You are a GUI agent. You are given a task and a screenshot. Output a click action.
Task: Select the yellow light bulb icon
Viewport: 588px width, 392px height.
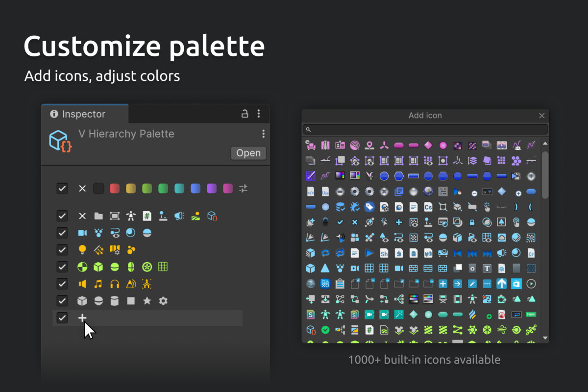[82, 250]
